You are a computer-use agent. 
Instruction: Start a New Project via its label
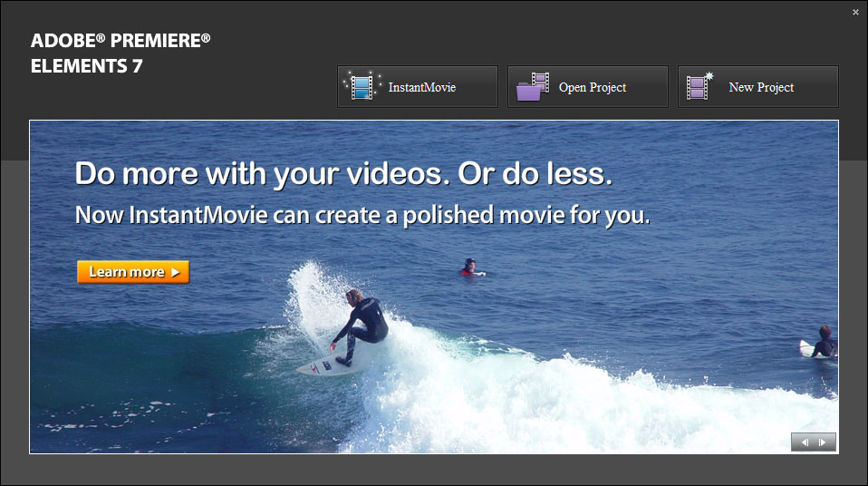click(761, 88)
